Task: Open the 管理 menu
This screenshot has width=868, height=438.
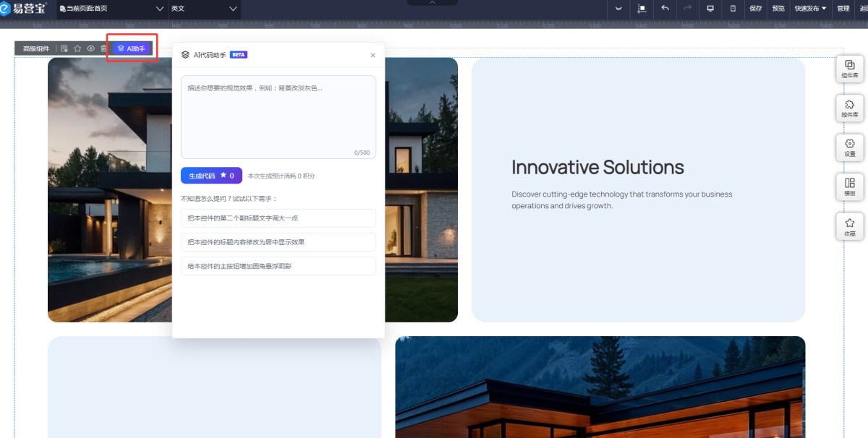Action: click(x=843, y=9)
